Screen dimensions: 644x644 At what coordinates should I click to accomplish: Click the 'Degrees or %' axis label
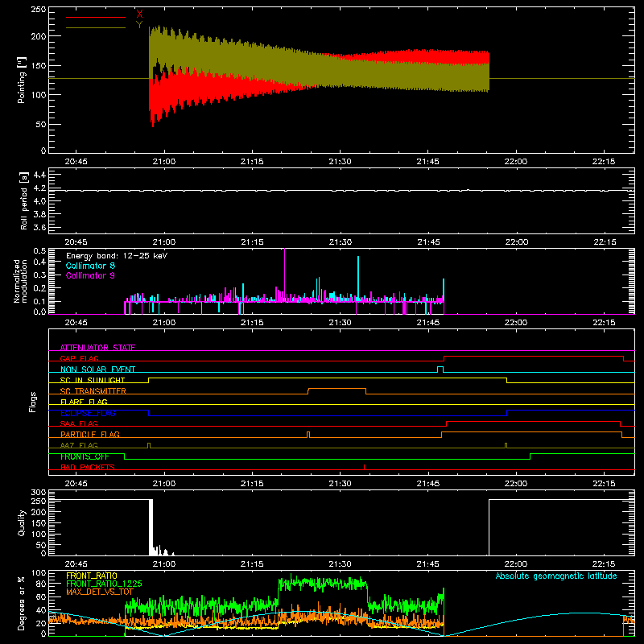22,603
